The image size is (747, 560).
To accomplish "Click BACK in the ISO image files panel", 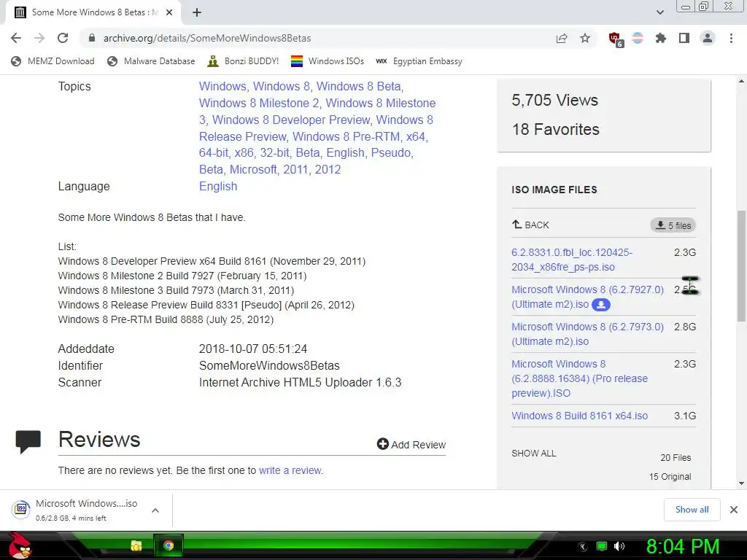I will coord(530,225).
